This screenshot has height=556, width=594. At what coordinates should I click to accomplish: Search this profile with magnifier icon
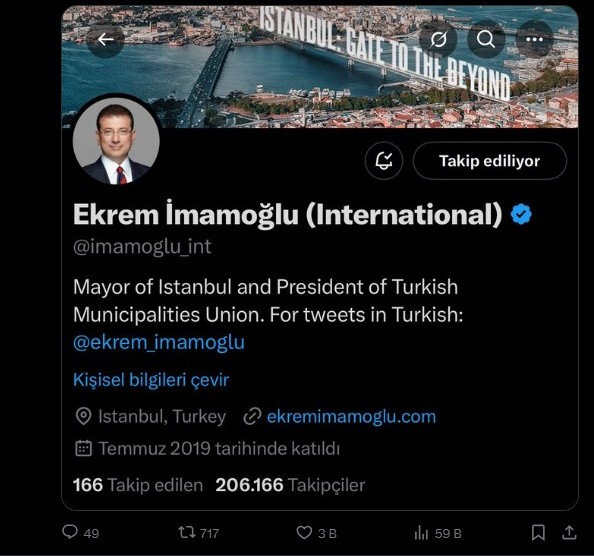(x=486, y=39)
